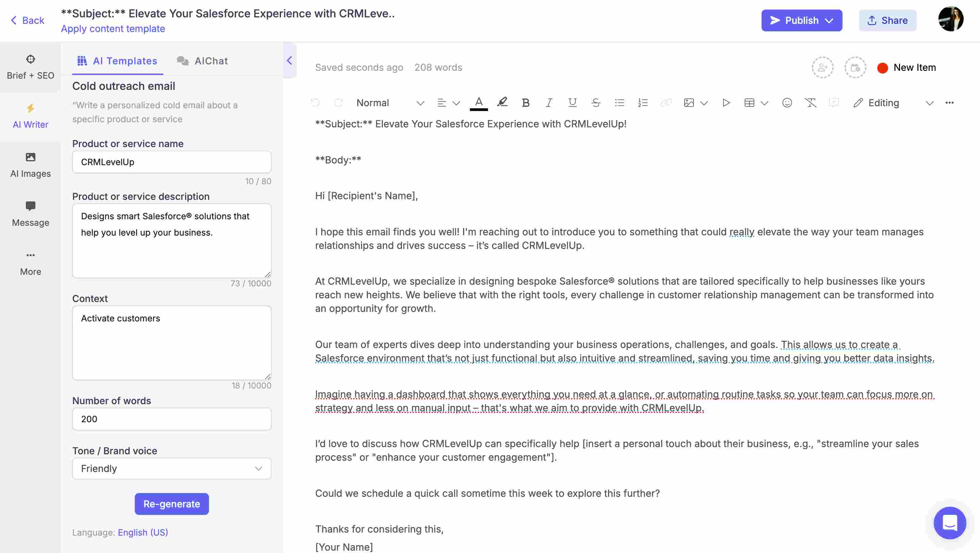
Task: Click the insert link icon
Action: tap(666, 103)
